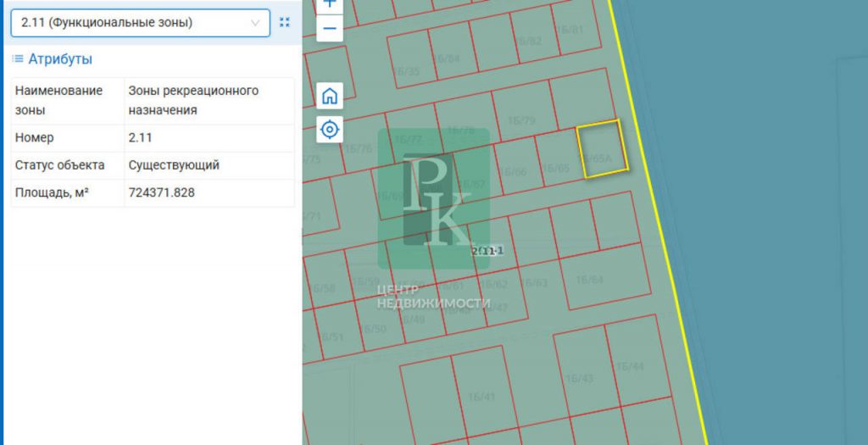This screenshot has width=868, height=445.
Task: Click the Статус объекта Существующий value
Action: pyautogui.click(x=174, y=165)
